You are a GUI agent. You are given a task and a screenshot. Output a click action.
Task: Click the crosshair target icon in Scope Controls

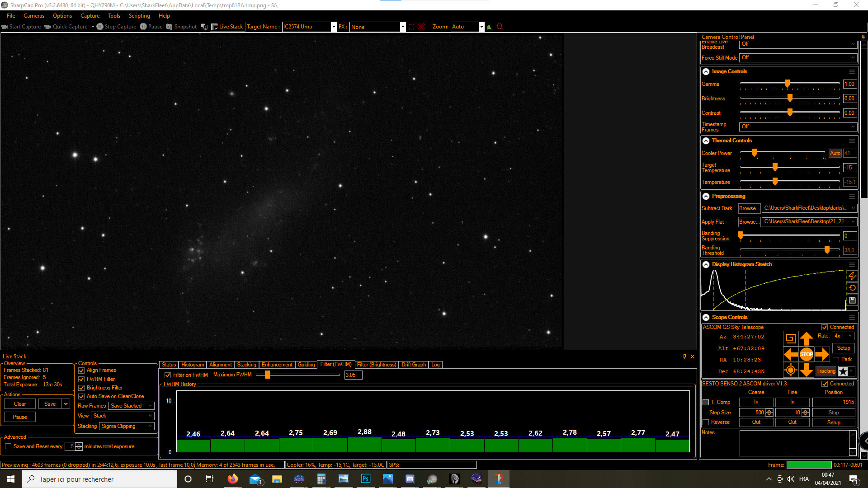coord(790,371)
